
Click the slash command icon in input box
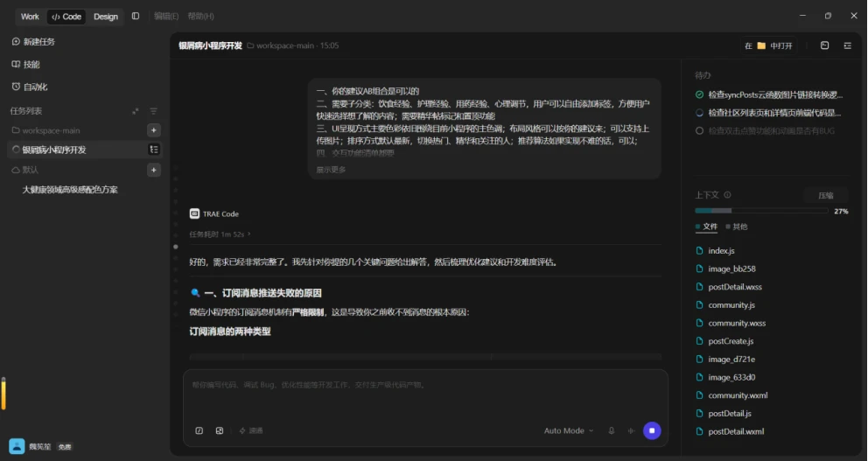(x=199, y=430)
